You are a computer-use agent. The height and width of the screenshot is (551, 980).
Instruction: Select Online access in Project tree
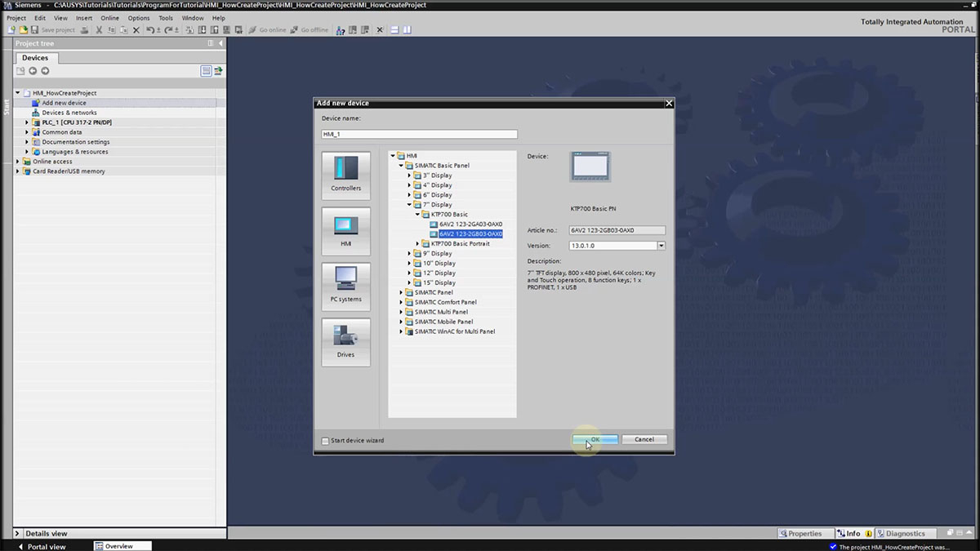click(51, 162)
